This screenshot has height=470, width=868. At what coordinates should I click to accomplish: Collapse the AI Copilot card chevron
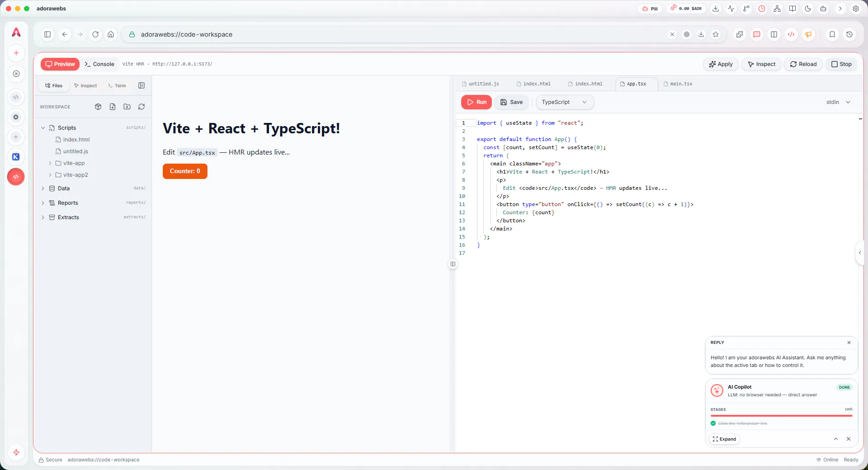(836, 439)
